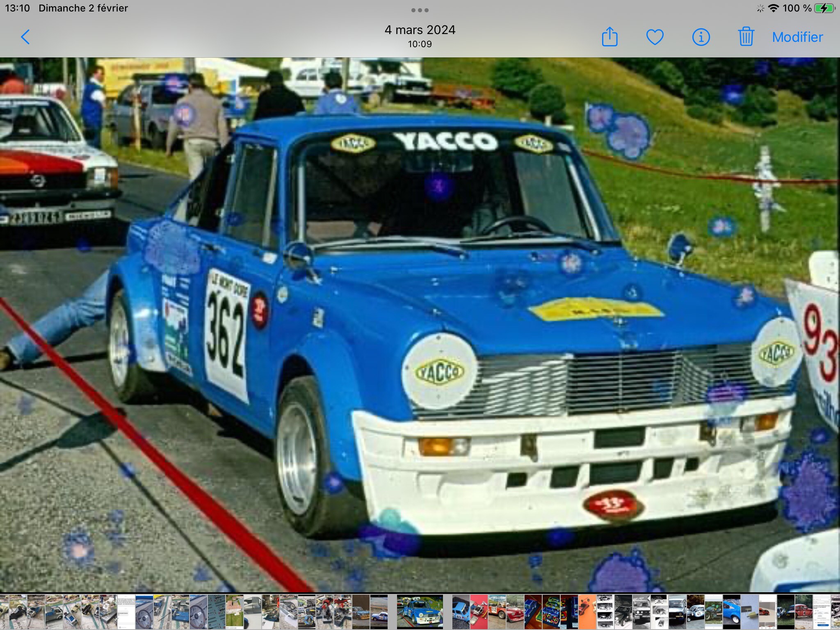Open the aerial house and lawn thumbnail
This screenshot has width=840, height=630.
click(235, 612)
